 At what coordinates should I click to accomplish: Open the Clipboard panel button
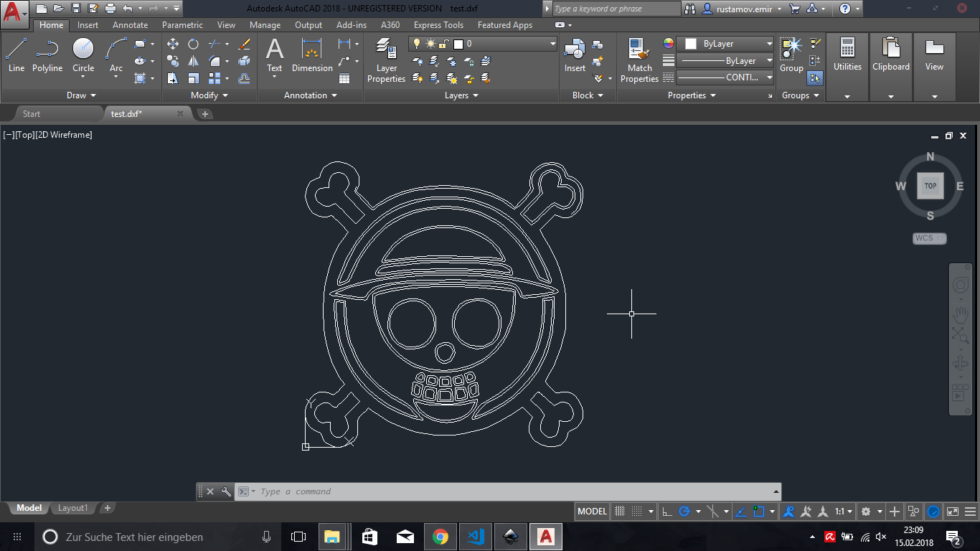(891, 66)
